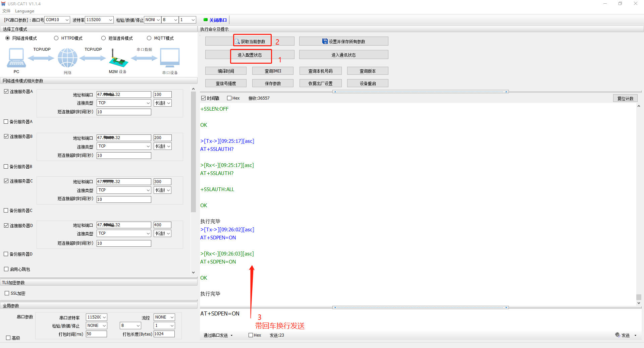The image size is (644, 348).
Task: Click the magnifier icon on 获取当前参数 button
Action: 237,42
